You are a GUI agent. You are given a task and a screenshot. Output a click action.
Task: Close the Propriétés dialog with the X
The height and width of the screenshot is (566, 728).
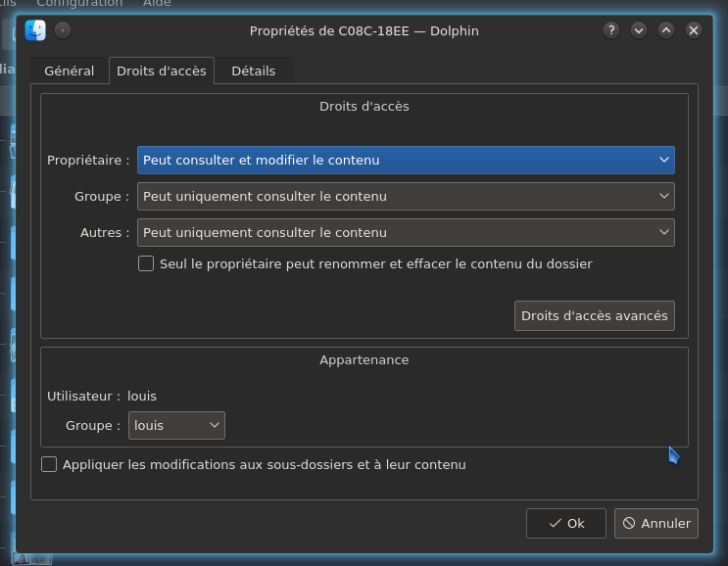click(694, 30)
